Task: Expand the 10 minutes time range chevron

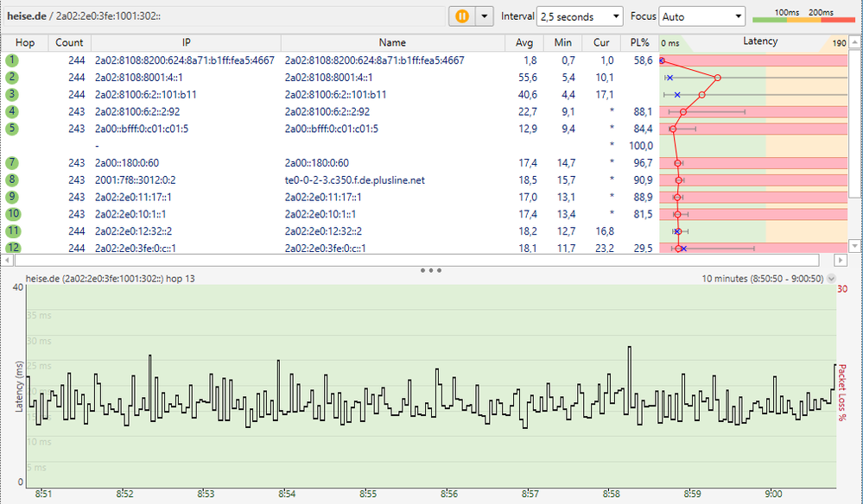Action: point(831,279)
